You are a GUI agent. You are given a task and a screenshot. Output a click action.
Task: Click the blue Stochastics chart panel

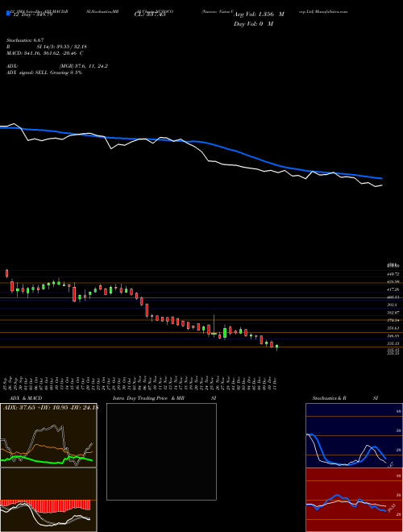[354, 435]
